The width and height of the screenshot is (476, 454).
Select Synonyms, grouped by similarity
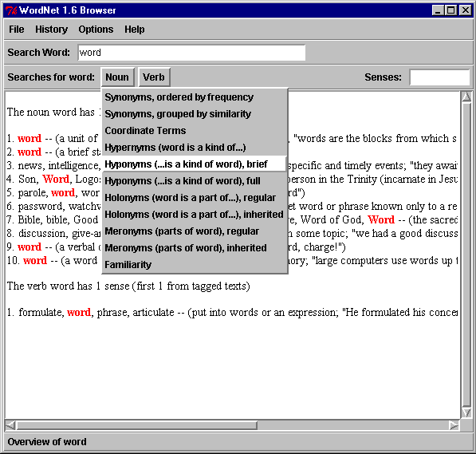(195, 114)
